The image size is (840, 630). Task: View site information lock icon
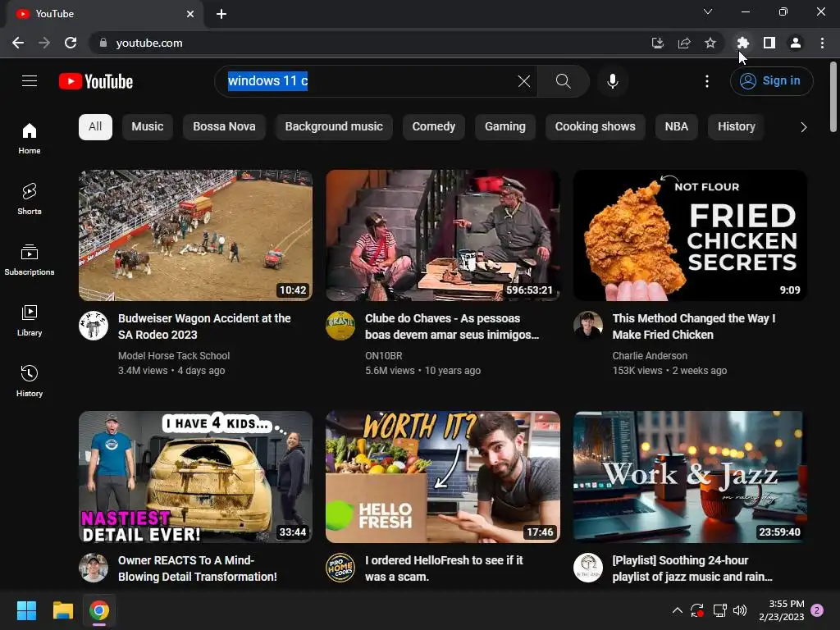[103, 43]
